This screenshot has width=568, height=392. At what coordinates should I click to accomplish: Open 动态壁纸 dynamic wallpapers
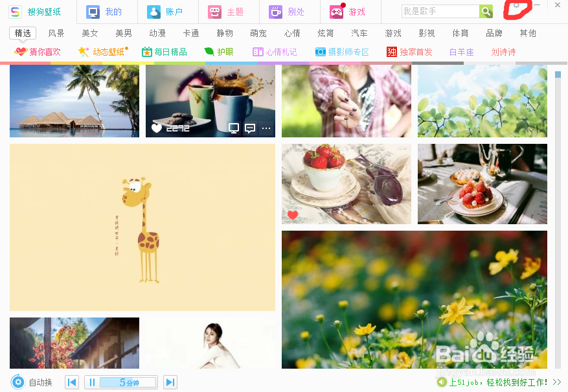(x=103, y=52)
